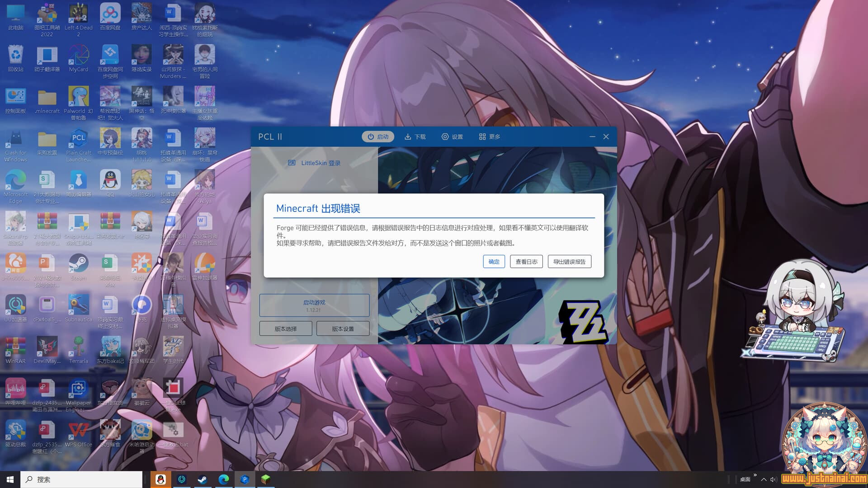Select the QQ penguin desktop icon
The width and height of the screenshot is (868, 488).
110,184
